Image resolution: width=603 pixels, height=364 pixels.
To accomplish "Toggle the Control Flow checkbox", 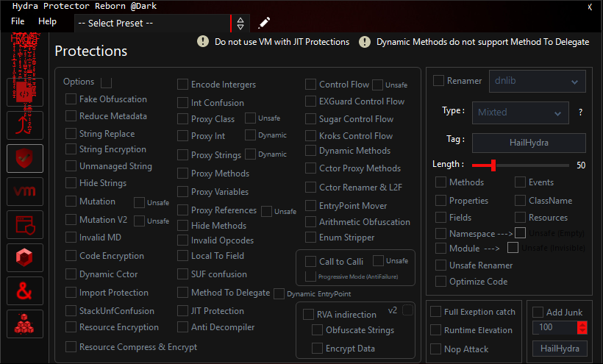I will (311, 85).
